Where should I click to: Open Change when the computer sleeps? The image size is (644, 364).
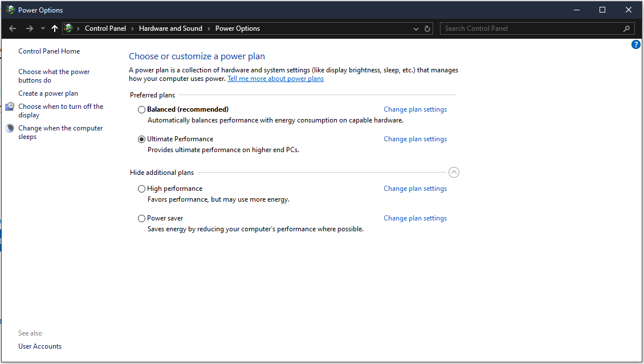tap(60, 132)
